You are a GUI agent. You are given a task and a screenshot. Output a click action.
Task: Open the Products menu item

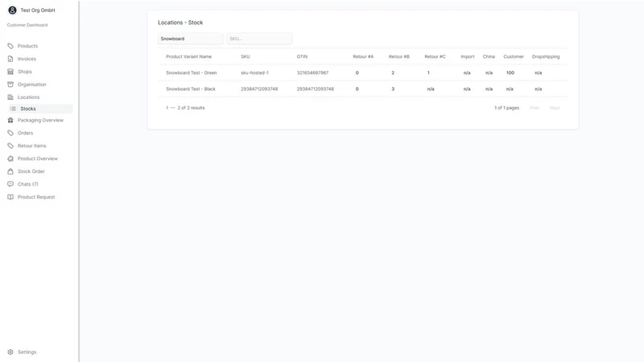coord(27,46)
